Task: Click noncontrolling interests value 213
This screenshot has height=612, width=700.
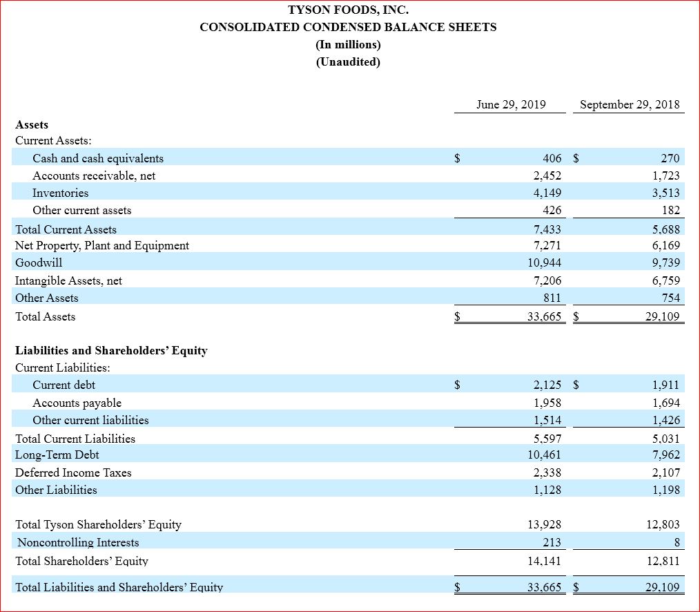Action: point(552,542)
